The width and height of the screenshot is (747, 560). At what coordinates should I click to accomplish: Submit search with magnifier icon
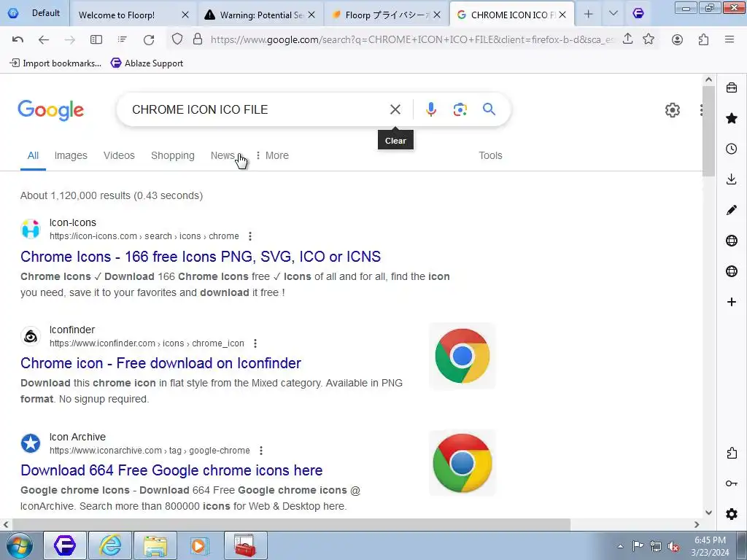tap(489, 109)
